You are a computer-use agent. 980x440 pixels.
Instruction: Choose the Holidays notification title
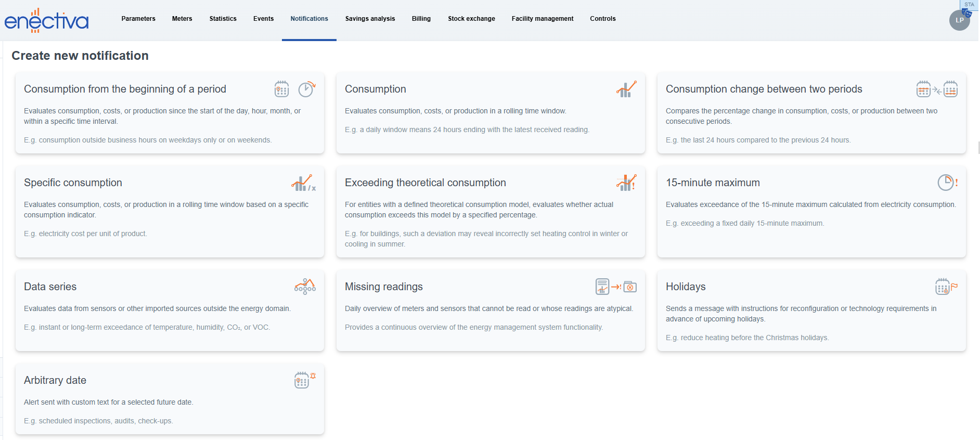point(686,287)
